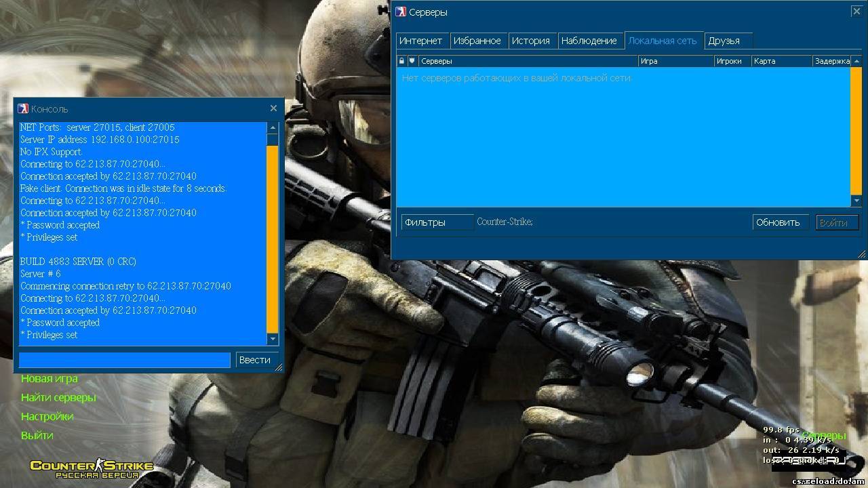Click the shield icon in the server list header

click(413, 60)
